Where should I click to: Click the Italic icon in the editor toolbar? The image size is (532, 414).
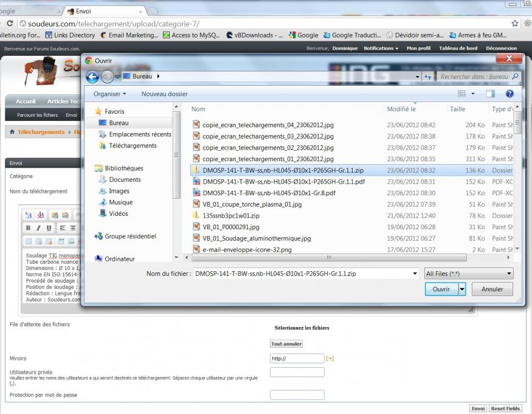(x=38, y=228)
